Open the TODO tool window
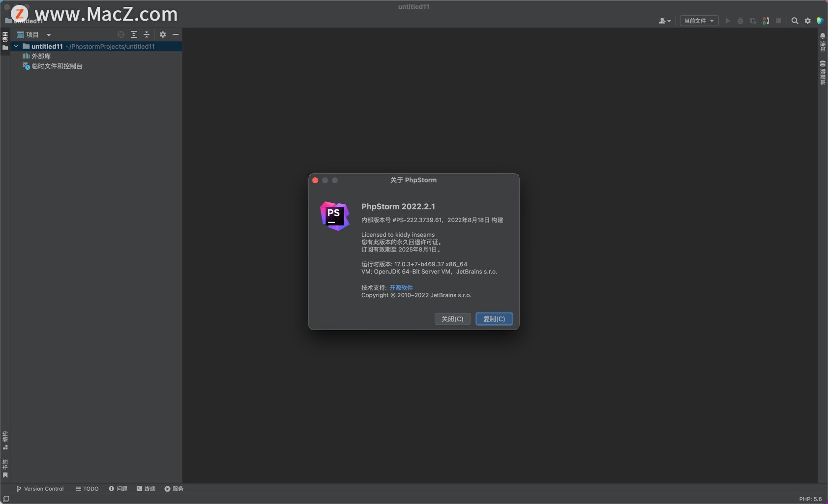 pos(87,489)
